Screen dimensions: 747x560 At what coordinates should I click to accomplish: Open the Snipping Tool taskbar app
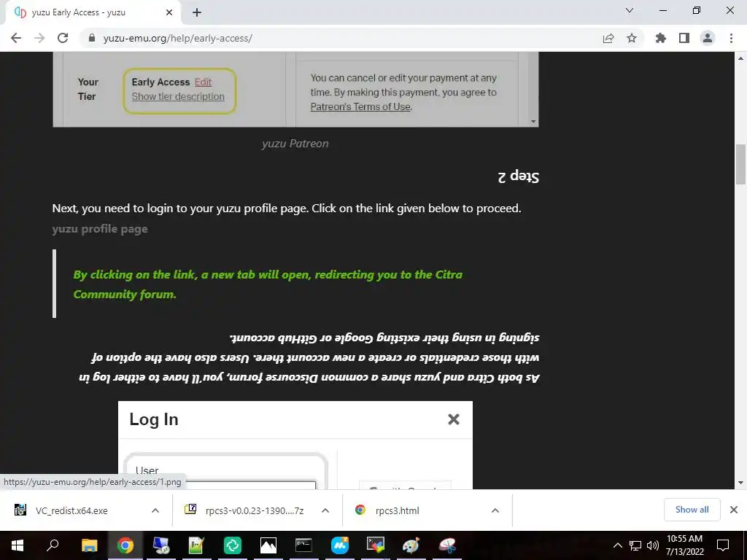pos(447,545)
